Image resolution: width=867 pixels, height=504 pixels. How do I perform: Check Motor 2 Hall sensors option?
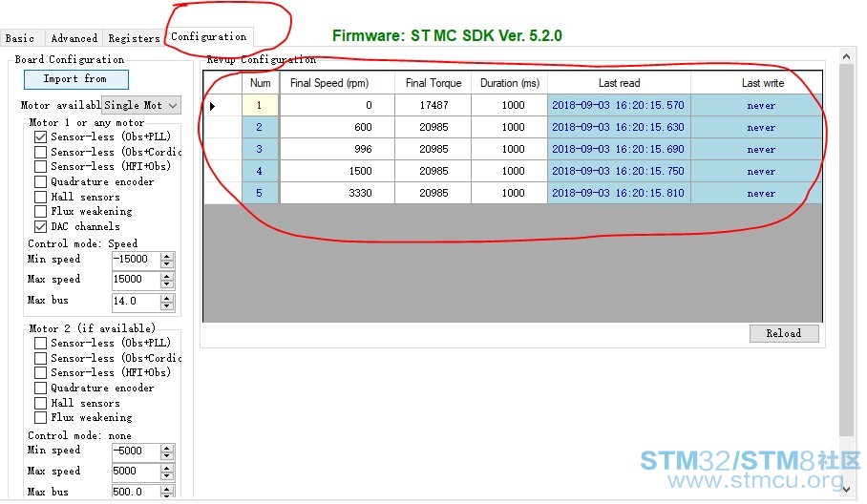40,403
